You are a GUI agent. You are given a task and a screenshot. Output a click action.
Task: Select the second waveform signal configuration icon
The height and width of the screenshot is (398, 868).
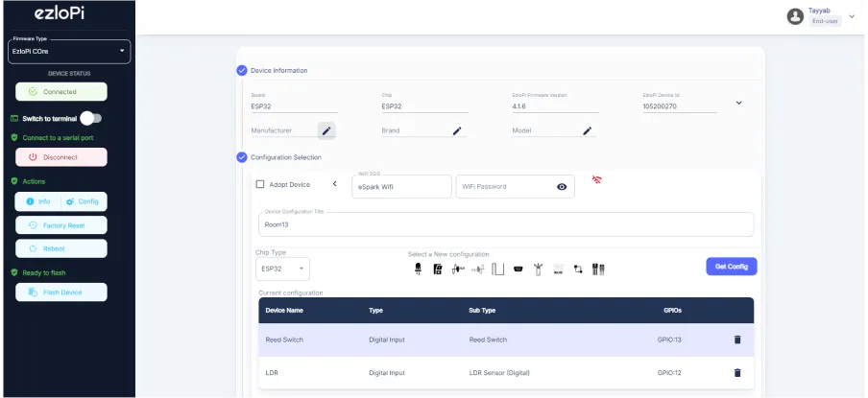tap(478, 269)
